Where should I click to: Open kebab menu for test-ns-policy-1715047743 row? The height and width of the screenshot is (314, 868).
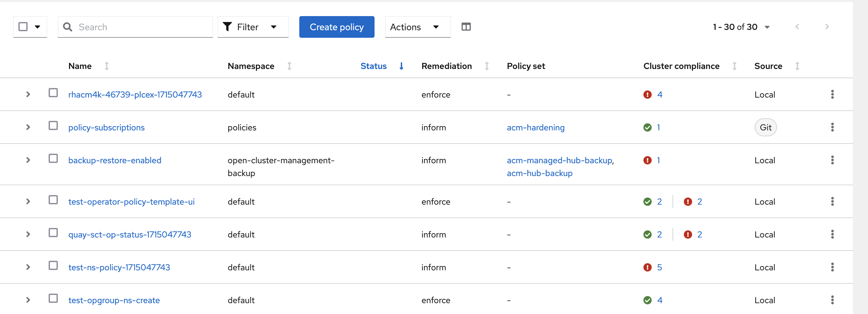[x=832, y=267]
